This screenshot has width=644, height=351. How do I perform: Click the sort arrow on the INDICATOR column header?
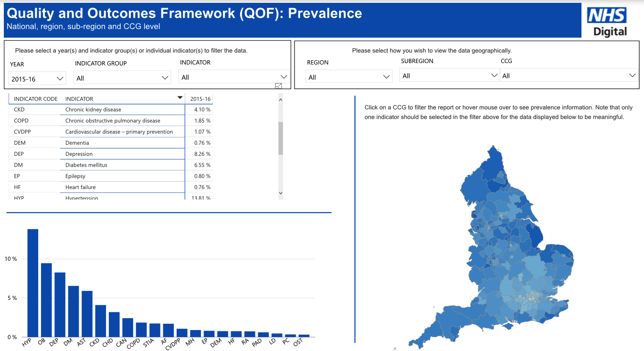pos(180,97)
